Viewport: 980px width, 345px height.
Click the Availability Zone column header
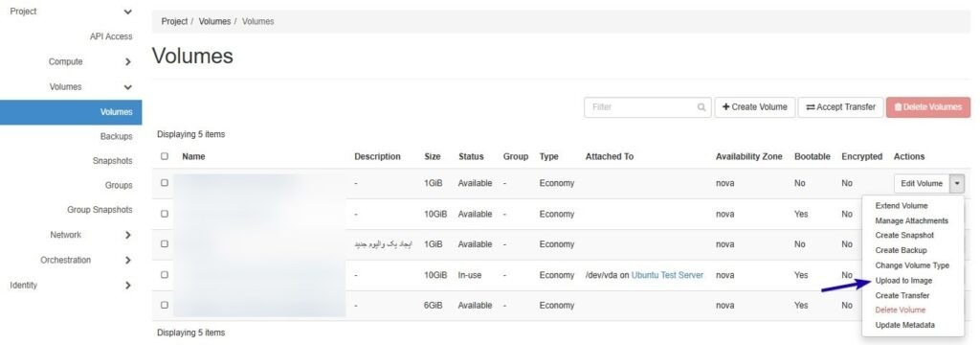(748, 156)
